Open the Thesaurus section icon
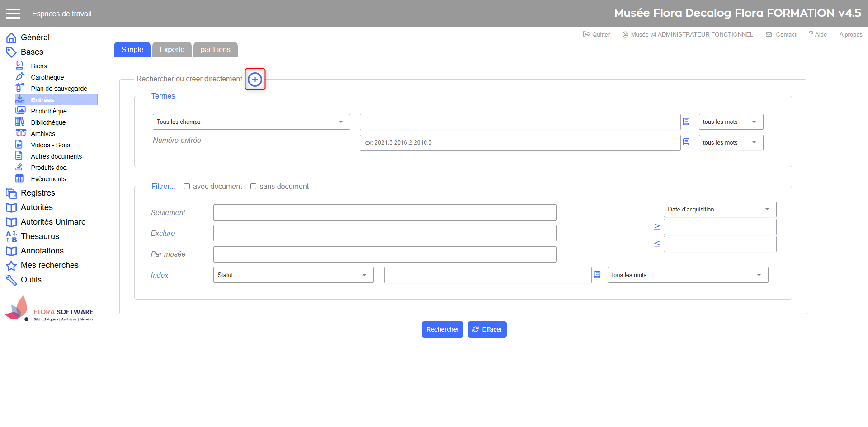 (11, 236)
